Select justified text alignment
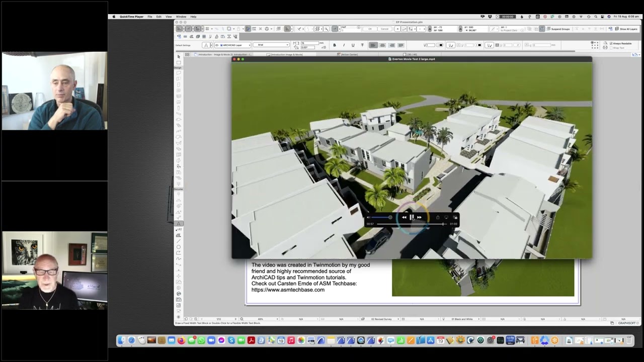Viewport: 644px width, 362px height. (401, 45)
